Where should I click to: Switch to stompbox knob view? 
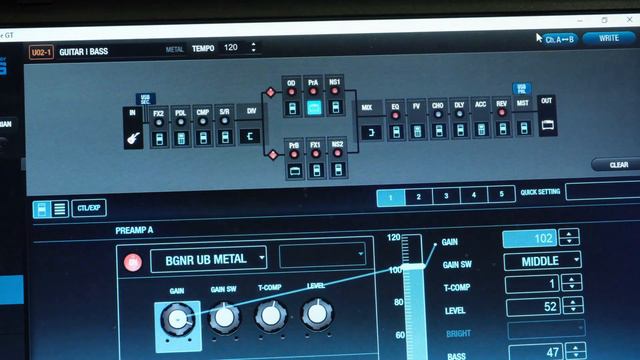click(42, 209)
